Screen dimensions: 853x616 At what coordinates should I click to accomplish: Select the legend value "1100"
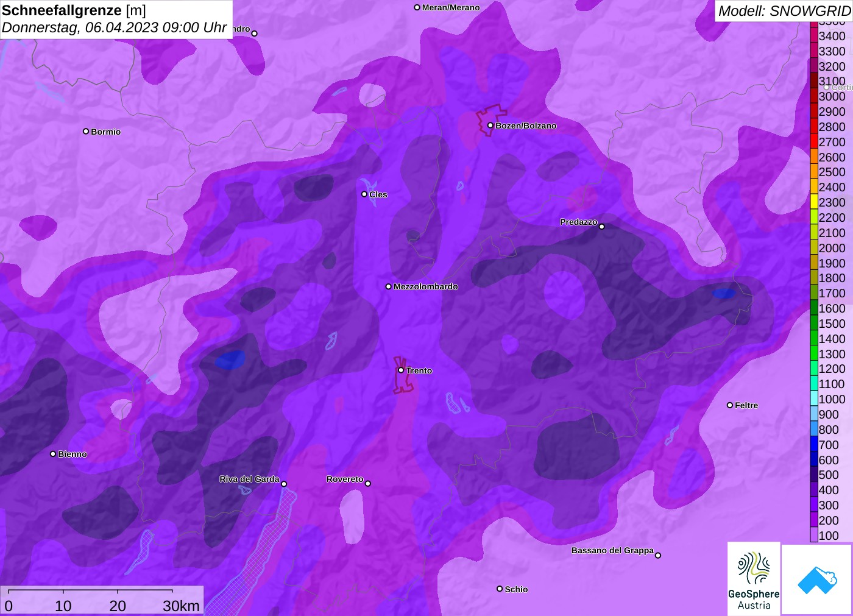(832, 384)
